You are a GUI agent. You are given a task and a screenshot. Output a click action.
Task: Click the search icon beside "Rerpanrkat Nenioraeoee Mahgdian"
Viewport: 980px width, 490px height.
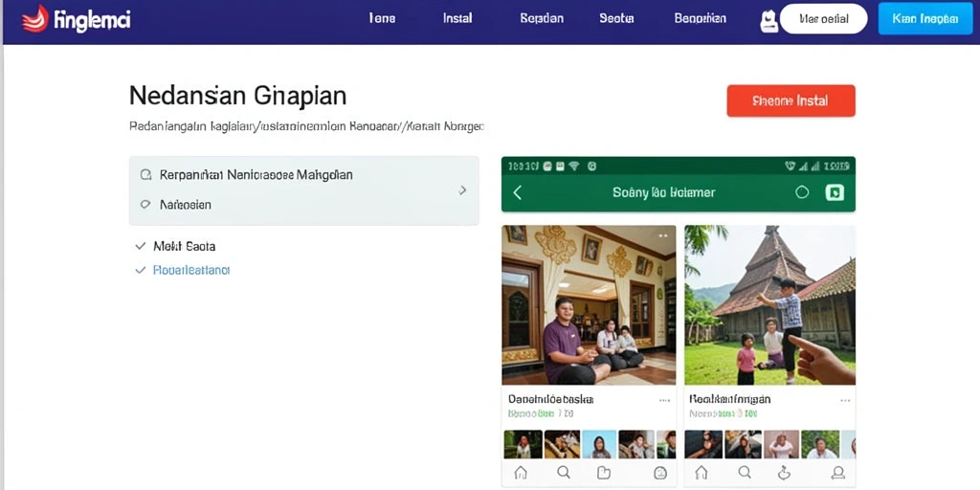[145, 175]
